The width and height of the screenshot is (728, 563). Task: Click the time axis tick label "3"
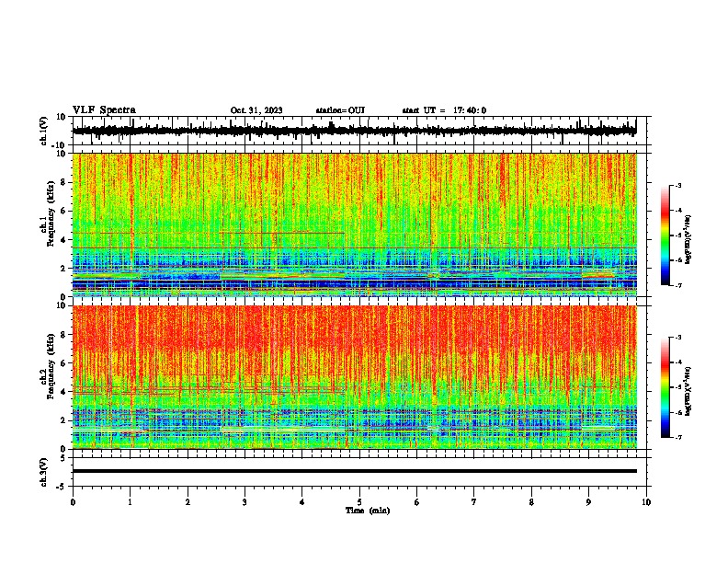tap(245, 502)
